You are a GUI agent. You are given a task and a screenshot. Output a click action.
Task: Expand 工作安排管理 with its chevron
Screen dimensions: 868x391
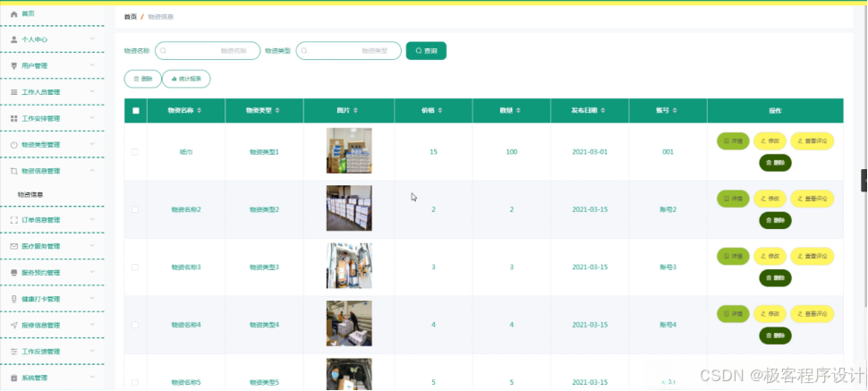click(92, 117)
